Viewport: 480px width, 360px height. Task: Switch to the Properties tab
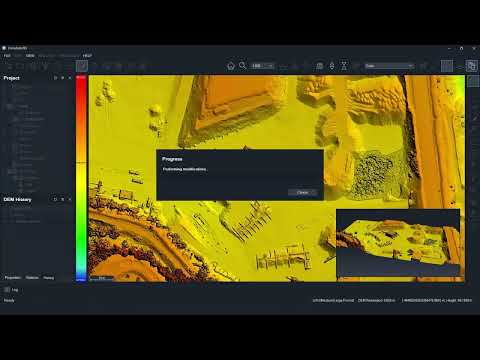click(13, 278)
